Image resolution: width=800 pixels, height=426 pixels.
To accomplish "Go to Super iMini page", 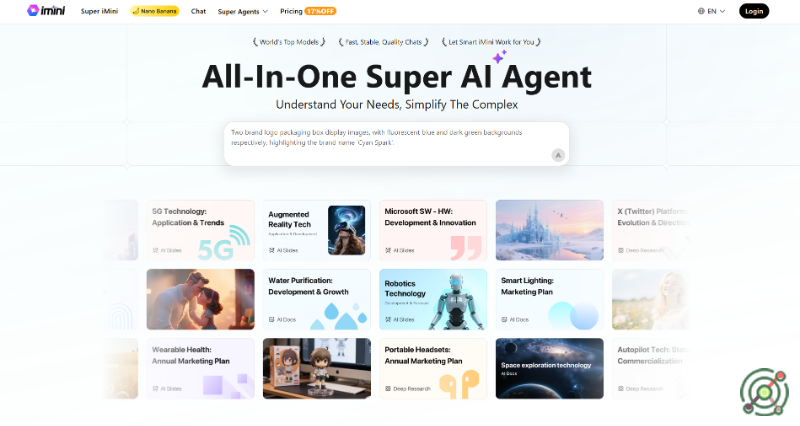I will tap(99, 11).
